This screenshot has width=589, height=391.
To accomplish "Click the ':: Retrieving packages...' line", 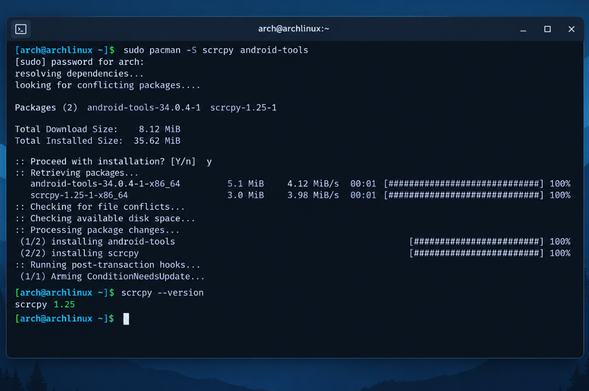I will [x=77, y=173].
